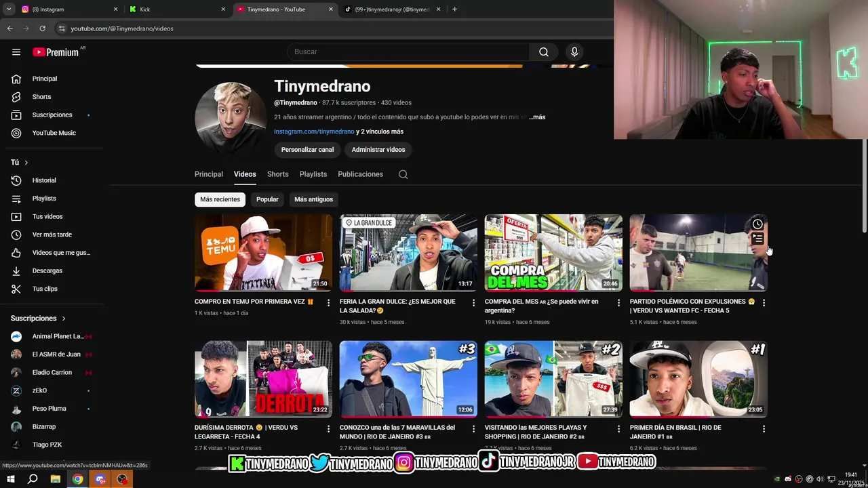Image resolution: width=868 pixels, height=488 pixels.
Task: Open COMPRO EN TEMU video thumbnail
Action: (263, 253)
